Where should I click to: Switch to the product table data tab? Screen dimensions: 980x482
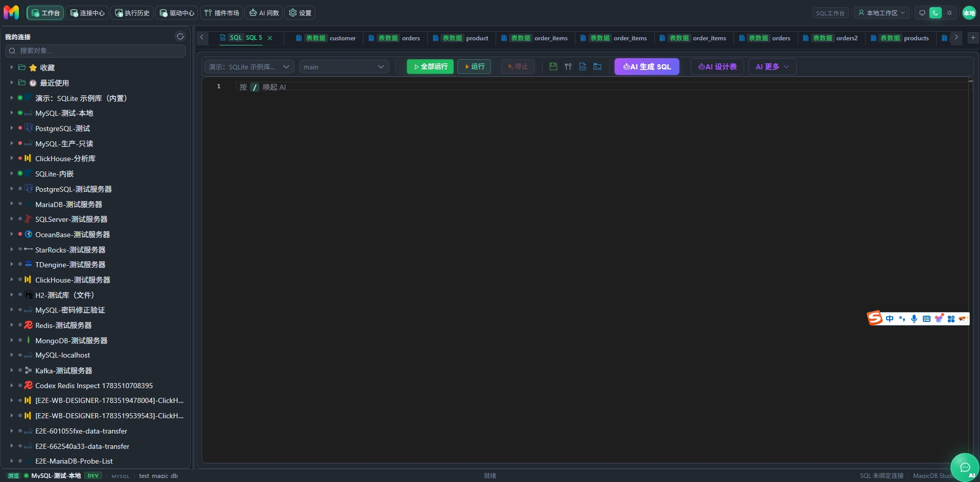[460, 38]
